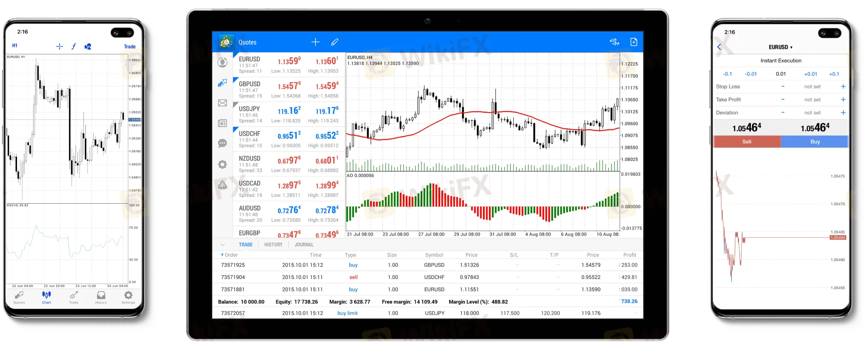Select order 73571881 EURUSD row
This screenshot has width=868, height=350.
click(428, 290)
